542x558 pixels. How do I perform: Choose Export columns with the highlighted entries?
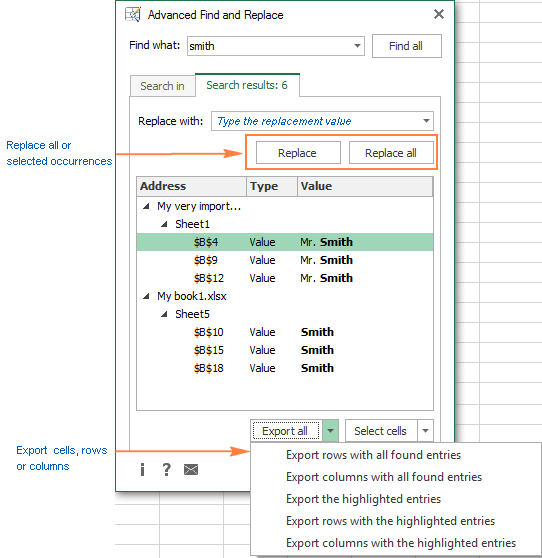click(x=401, y=543)
